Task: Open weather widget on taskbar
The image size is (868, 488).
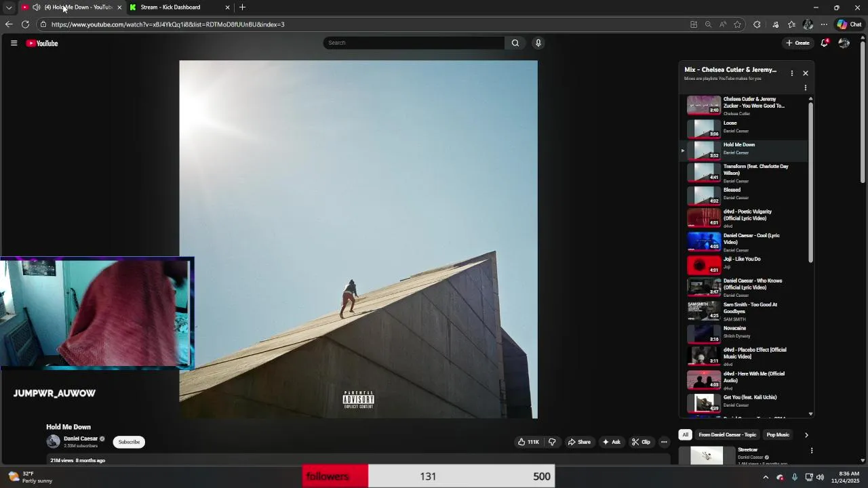Action: point(31,477)
